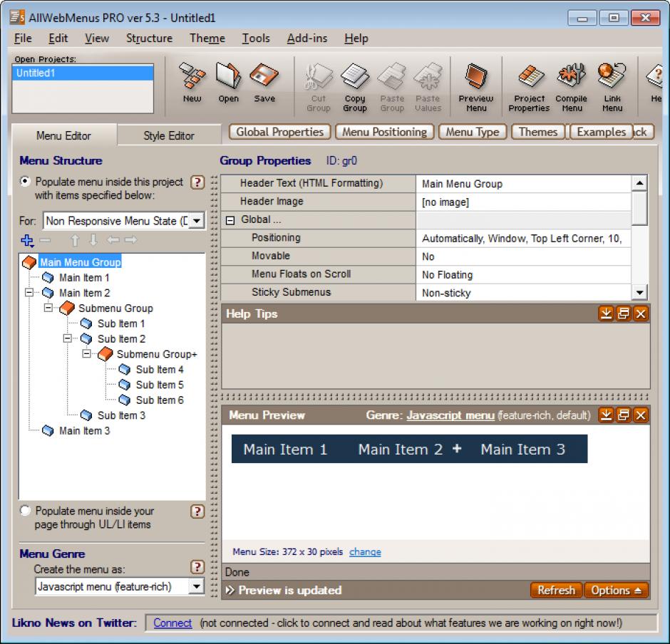Select Populate menu through UL/LI items radio
This screenshot has width=670, height=644.
point(25,510)
